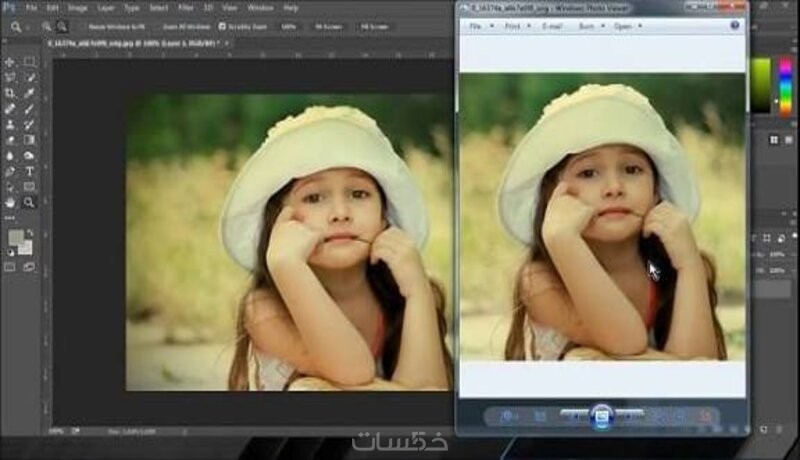
Task: Click the Zoom Out icon in options bar
Action: (x=62, y=27)
